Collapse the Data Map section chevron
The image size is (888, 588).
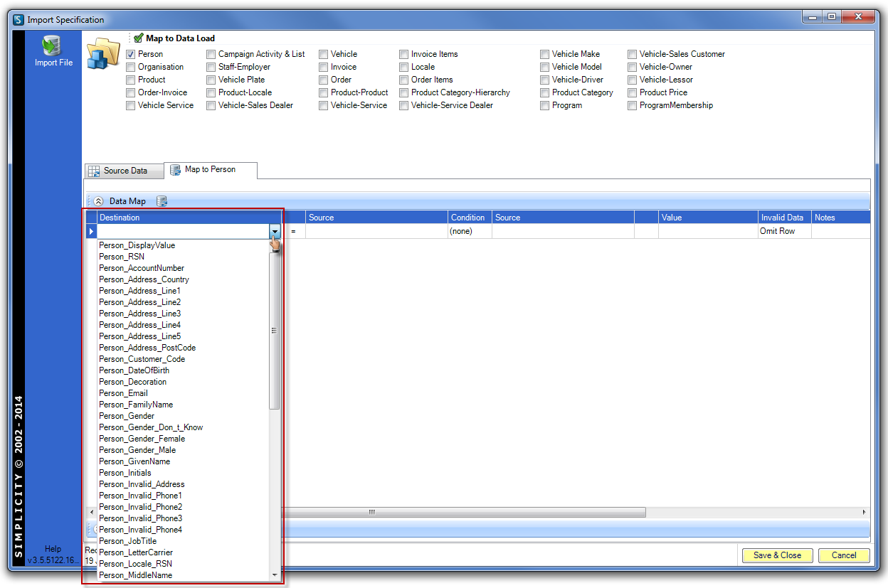click(x=98, y=201)
